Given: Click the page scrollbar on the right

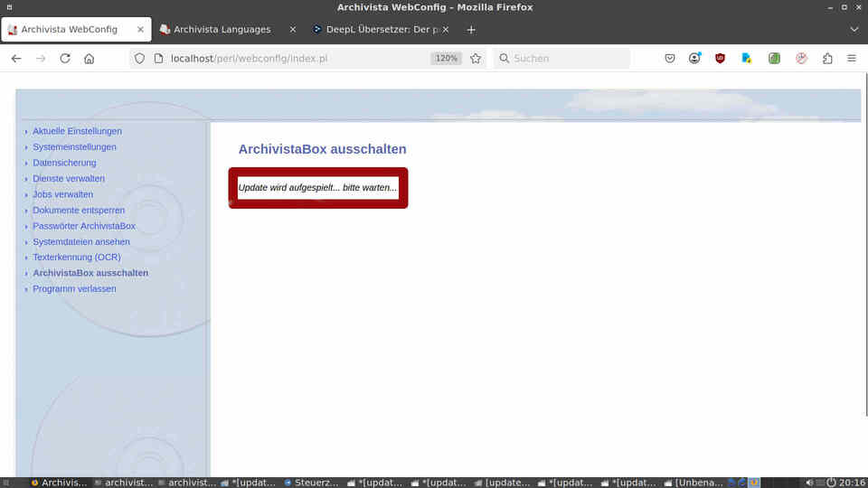Looking at the screenshot, I should coord(866,243).
